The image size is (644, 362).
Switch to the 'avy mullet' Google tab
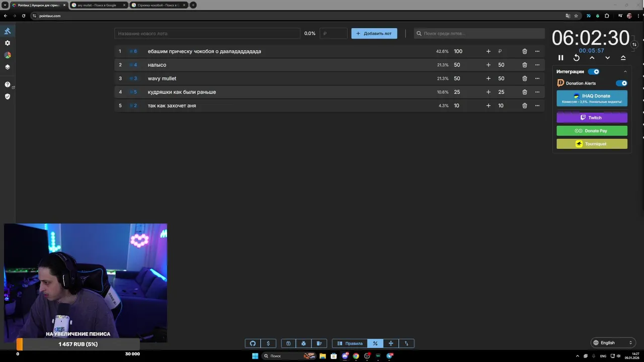(x=99, y=5)
